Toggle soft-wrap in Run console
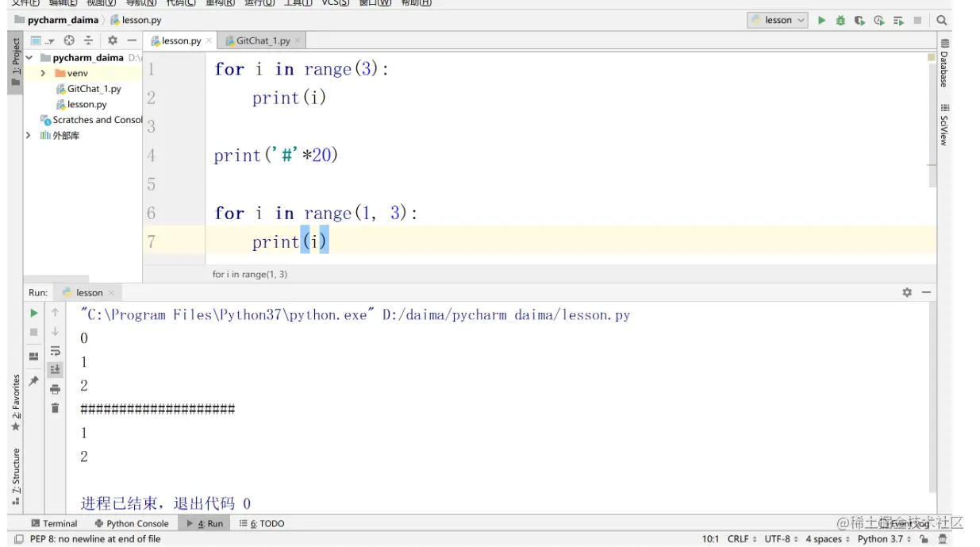Viewport: 980px width, 547px height. (x=55, y=351)
